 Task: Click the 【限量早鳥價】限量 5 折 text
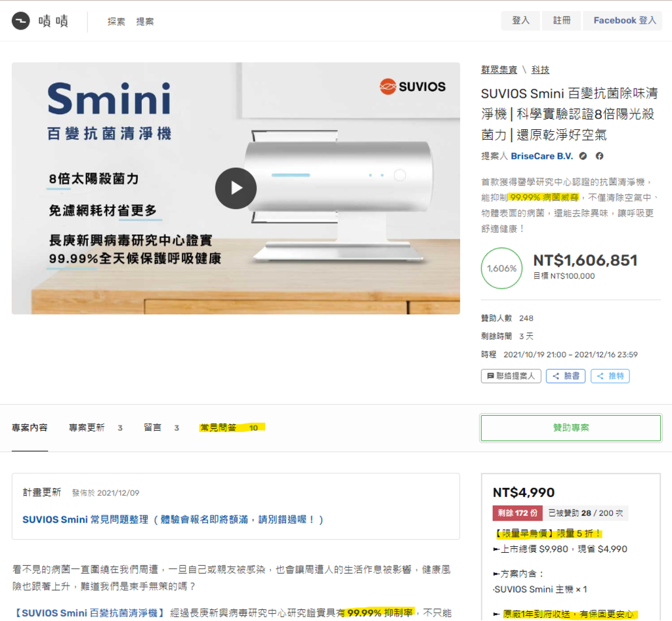pos(548,534)
